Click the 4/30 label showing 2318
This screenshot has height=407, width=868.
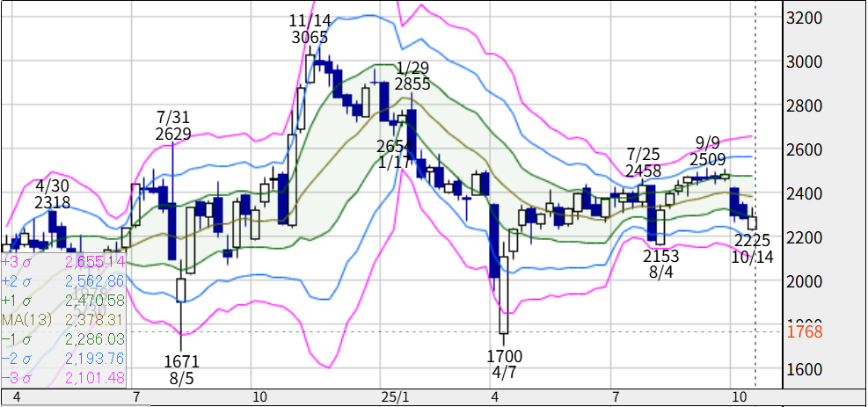click(53, 203)
